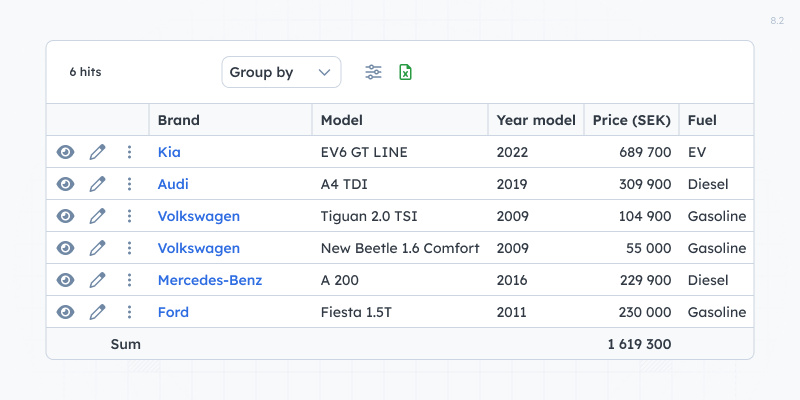Image resolution: width=800 pixels, height=400 pixels.
Task: View the New Beetle row eye icon
Action: (x=65, y=248)
